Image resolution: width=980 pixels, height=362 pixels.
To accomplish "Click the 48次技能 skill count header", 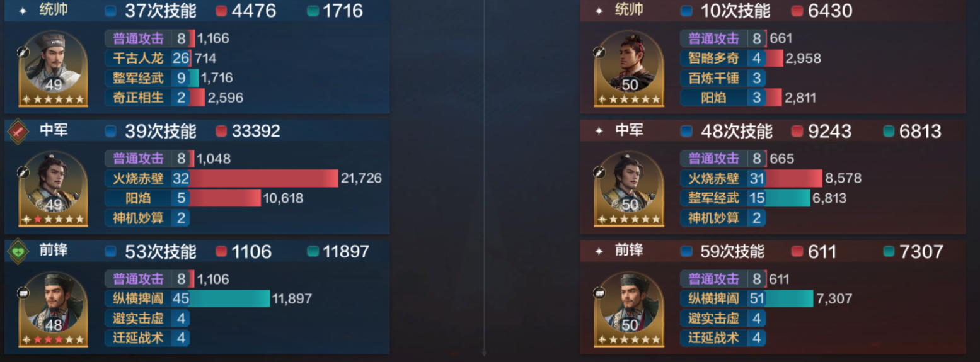I will pos(736,132).
